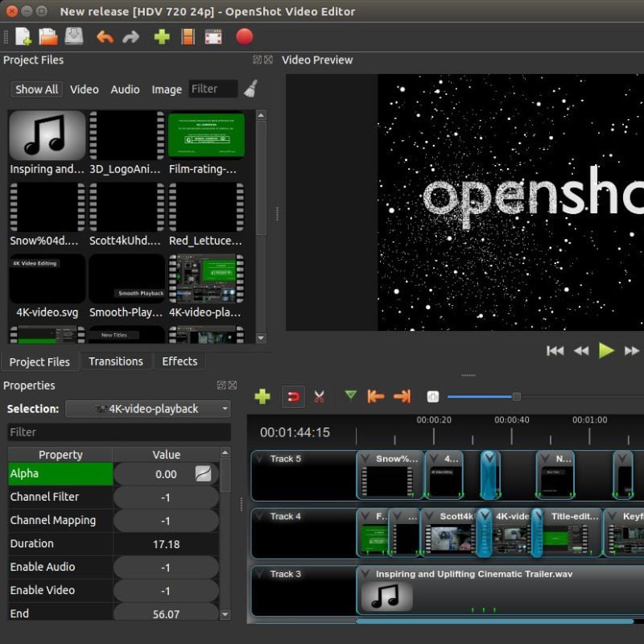Float the Project Files panel
644x644 pixels.
click(257, 60)
